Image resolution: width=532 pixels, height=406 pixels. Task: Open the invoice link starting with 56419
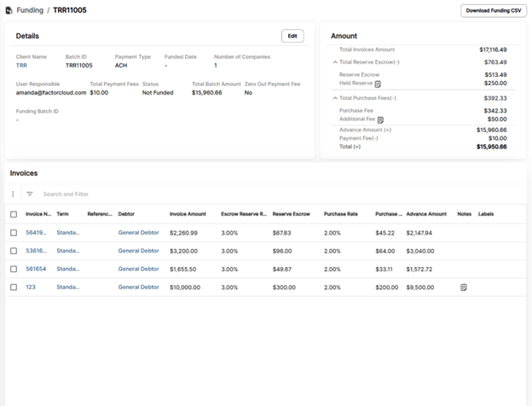(x=36, y=233)
